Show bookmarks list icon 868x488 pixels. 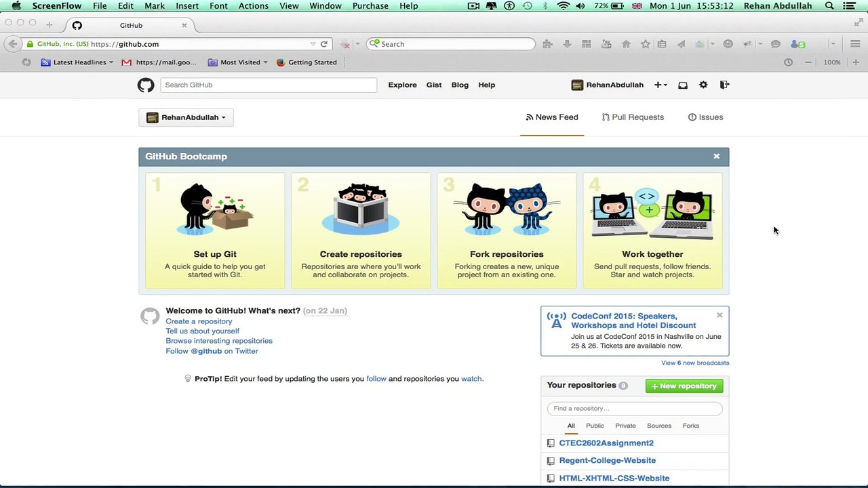click(662, 44)
